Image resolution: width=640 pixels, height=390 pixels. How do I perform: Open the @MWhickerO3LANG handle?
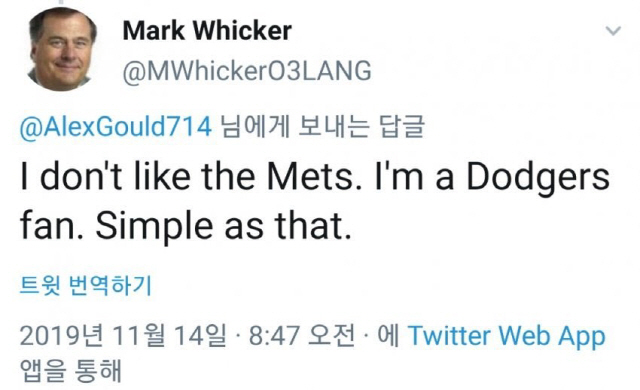(247, 71)
